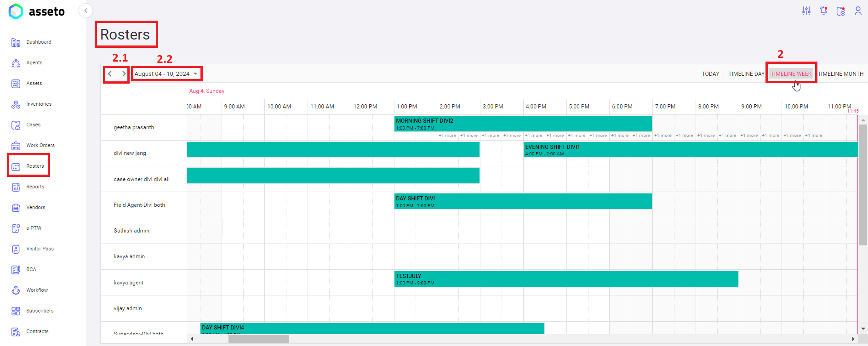
Task: Open the Work Orders sidebar icon
Action: [16, 146]
